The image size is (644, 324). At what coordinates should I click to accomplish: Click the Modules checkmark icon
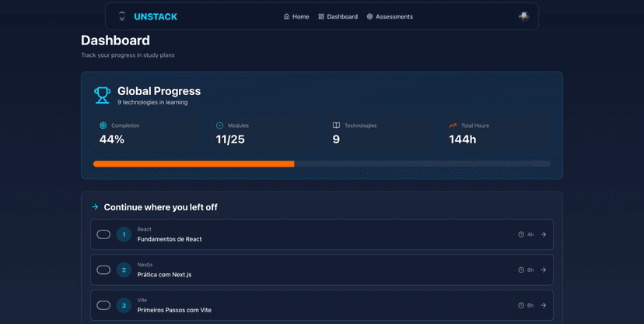[x=220, y=125]
